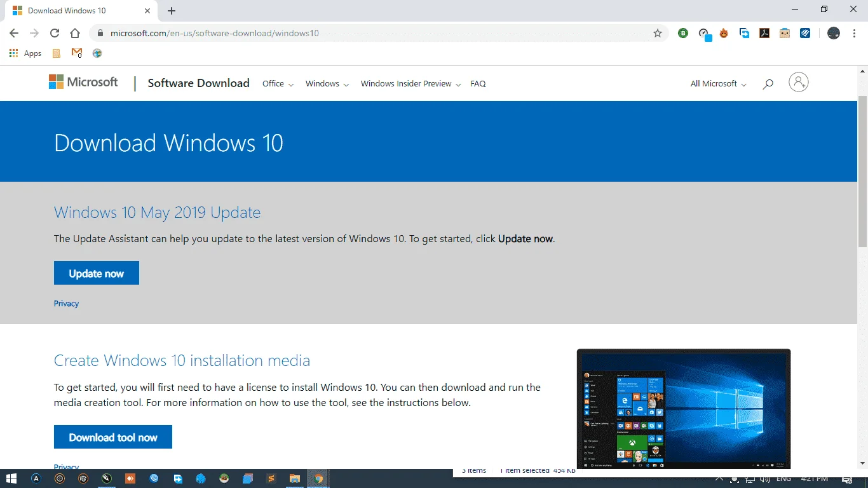Viewport: 868px width, 488px height.
Task: Open the Apps shortcut in bookmarks bar
Action: 25,53
